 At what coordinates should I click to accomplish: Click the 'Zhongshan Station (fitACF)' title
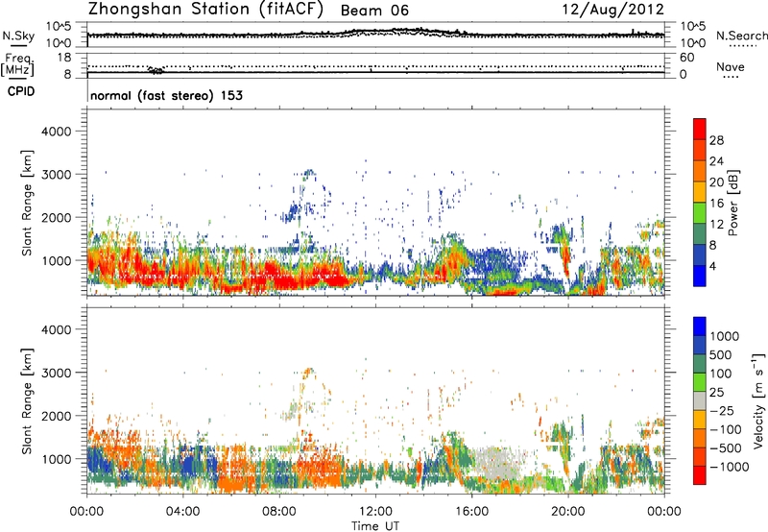[x=205, y=10]
